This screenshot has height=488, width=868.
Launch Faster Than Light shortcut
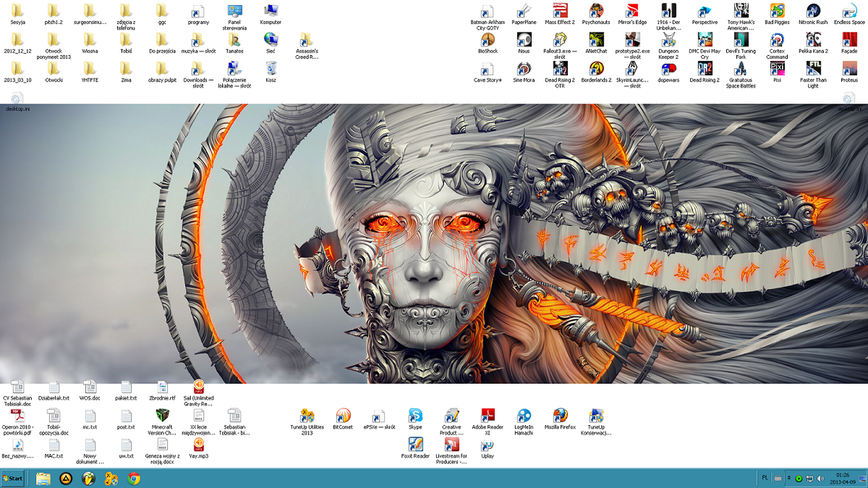(x=813, y=69)
